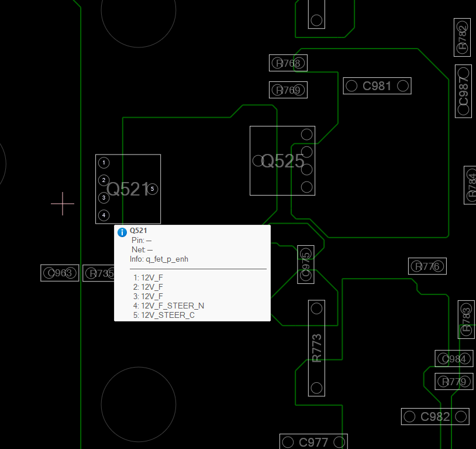Select capacitor C963

(x=60, y=273)
